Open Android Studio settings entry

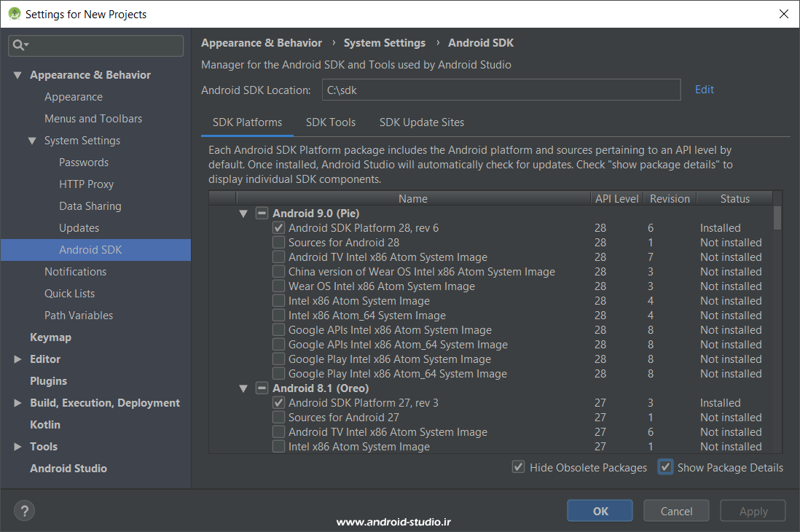coord(68,469)
